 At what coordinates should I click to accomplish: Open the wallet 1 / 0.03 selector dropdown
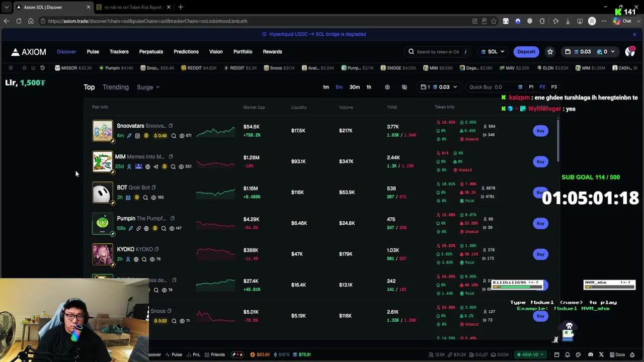[439, 87]
